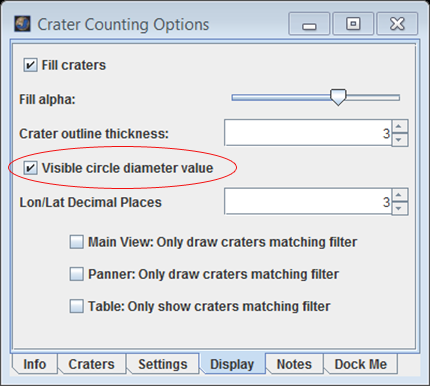Enable Panner only draw matching craters
The image size is (430, 386).
click(76, 274)
